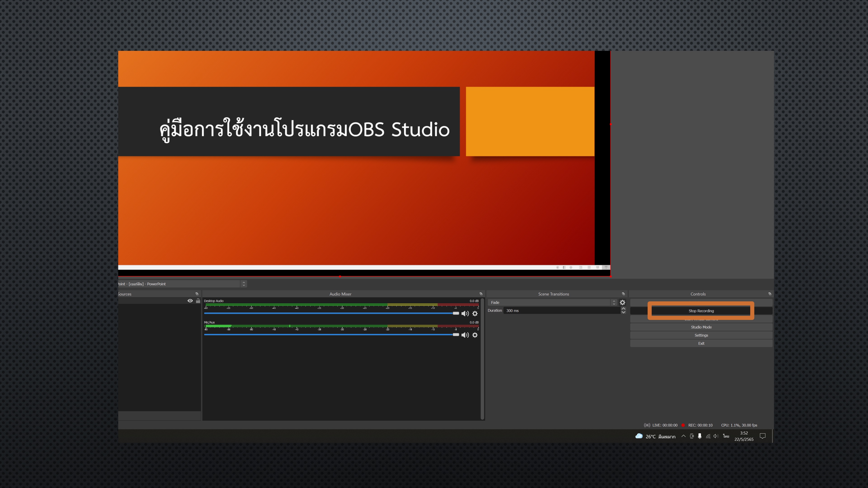868x488 pixels.
Task: Undock the Audio Mixer panel
Action: (481, 294)
